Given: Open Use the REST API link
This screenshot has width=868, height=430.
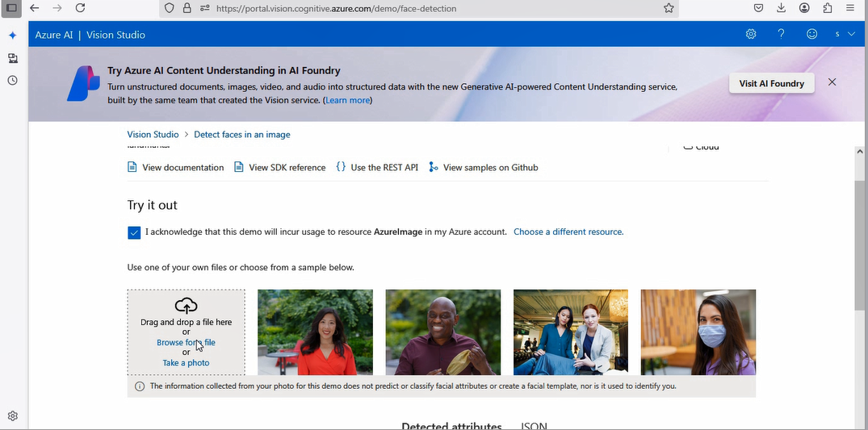Looking at the screenshot, I should pos(377,167).
